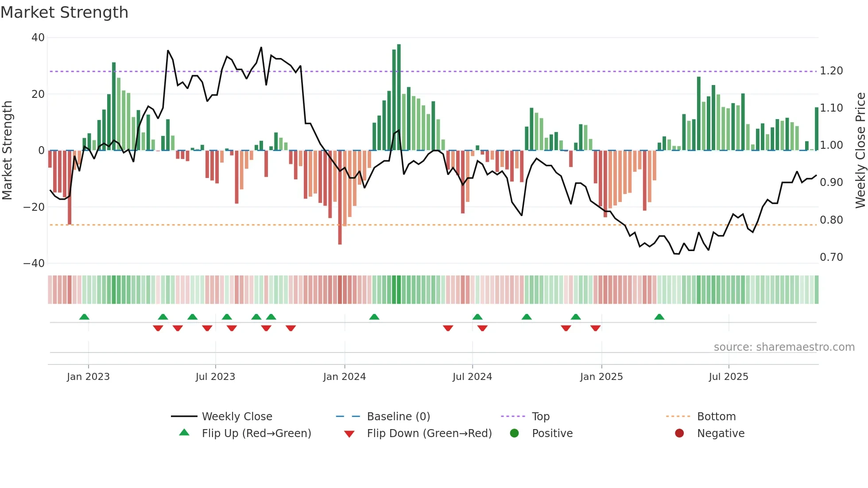
Task: Click the last red flip-down triangle marker
Action: point(595,328)
